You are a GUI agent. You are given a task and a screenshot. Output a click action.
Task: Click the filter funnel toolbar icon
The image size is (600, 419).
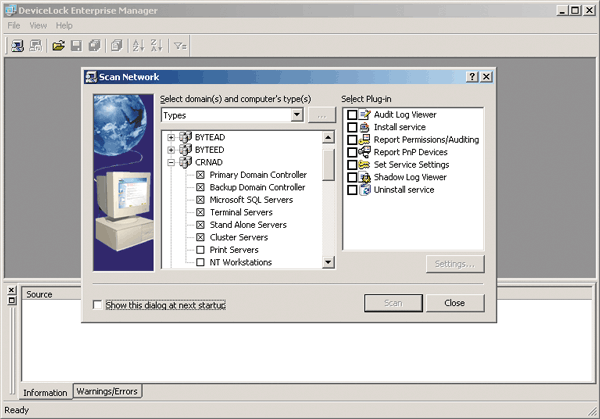[181, 45]
